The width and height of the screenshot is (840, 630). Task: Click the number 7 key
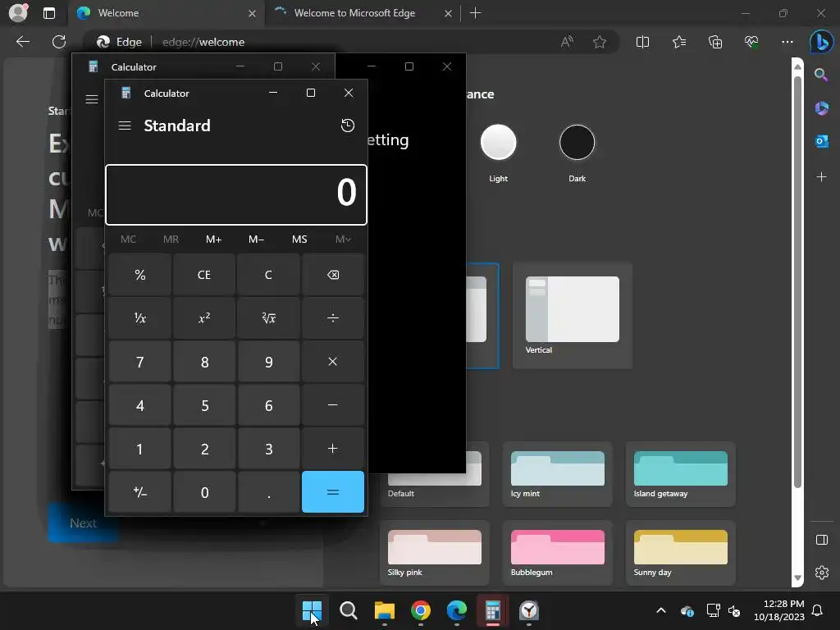pos(139,362)
